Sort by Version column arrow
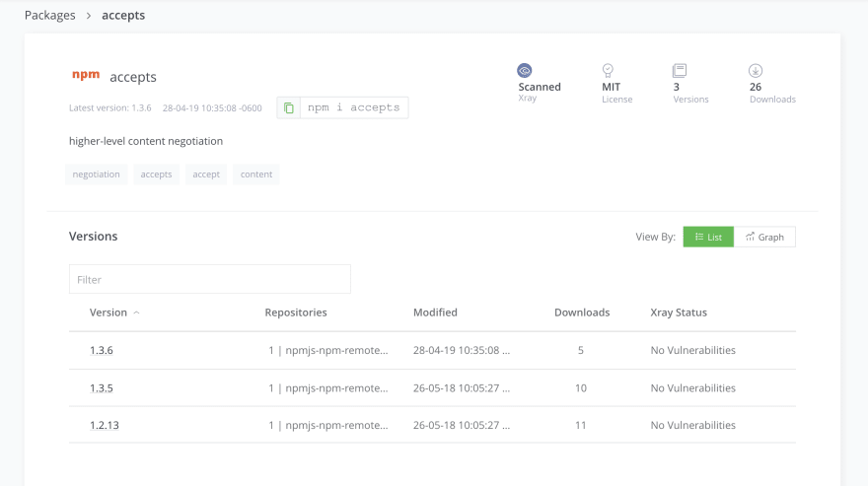 pos(136,312)
